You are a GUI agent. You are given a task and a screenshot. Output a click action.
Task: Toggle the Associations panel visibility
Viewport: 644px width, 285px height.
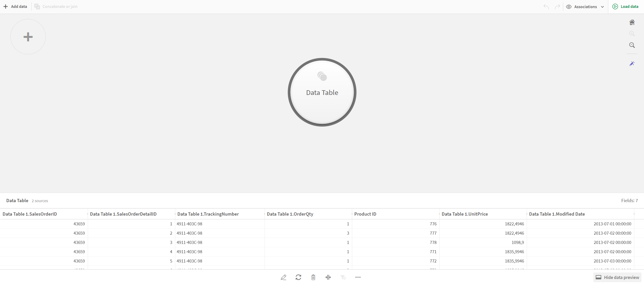pos(585,6)
